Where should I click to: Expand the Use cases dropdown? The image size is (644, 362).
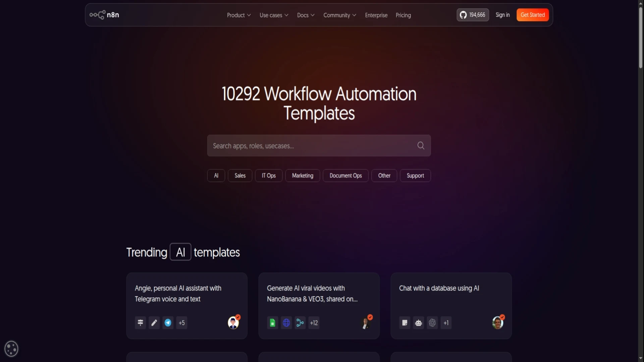click(274, 15)
